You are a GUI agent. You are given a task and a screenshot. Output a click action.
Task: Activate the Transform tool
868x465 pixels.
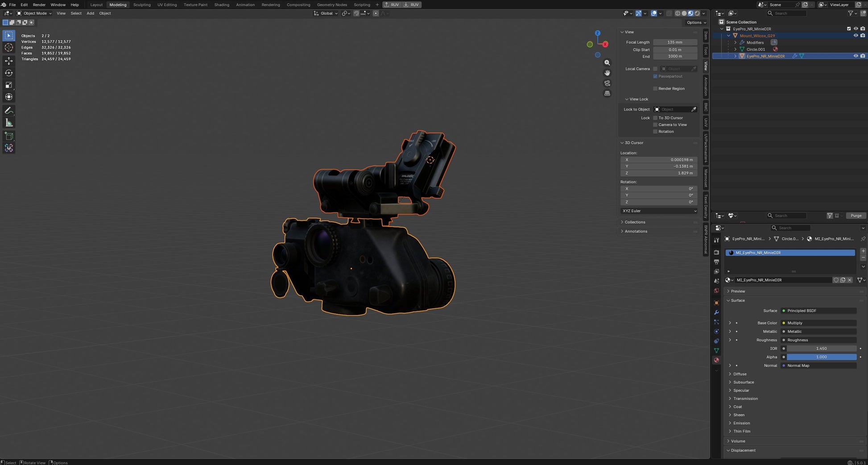click(x=9, y=97)
